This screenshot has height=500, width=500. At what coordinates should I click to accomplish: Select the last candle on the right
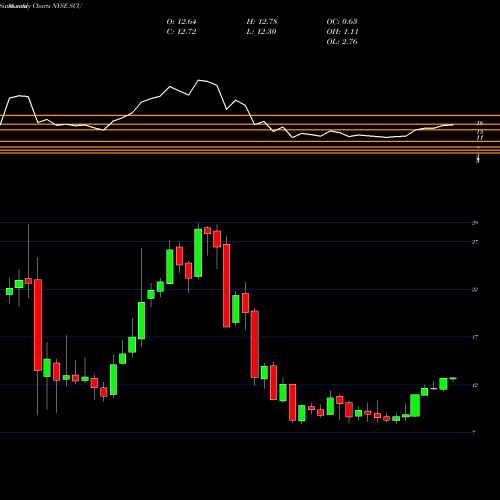click(x=453, y=378)
